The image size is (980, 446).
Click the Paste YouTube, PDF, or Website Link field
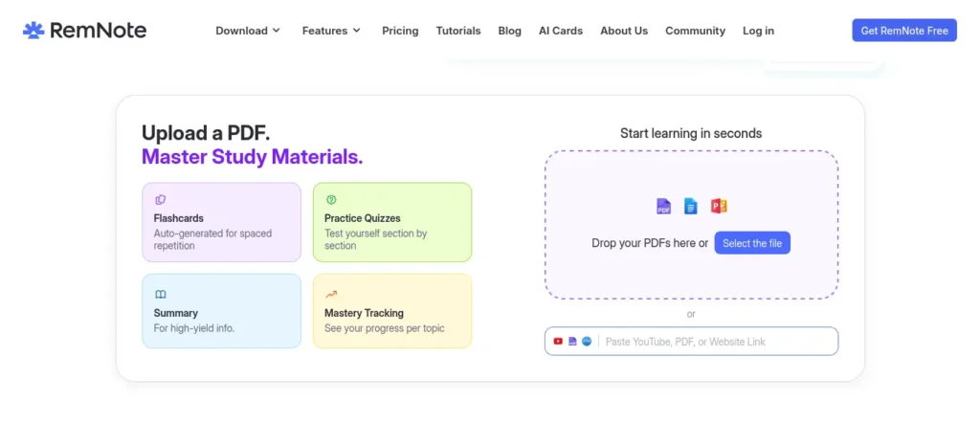click(691, 341)
